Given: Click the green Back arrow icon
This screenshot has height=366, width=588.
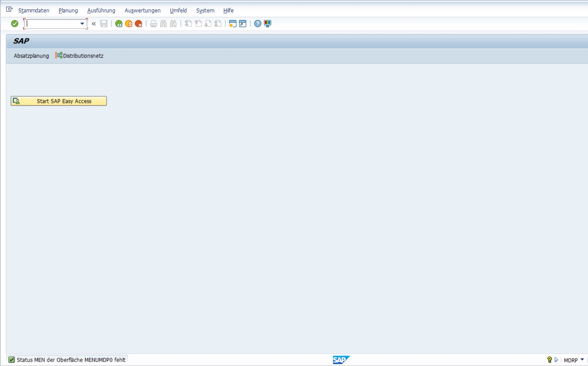Looking at the screenshot, I should pyautogui.click(x=119, y=24).
